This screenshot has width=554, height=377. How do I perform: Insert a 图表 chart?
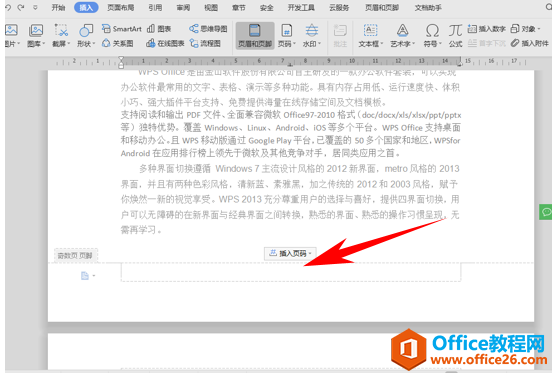pyautogui.click(x=159, y=29)
